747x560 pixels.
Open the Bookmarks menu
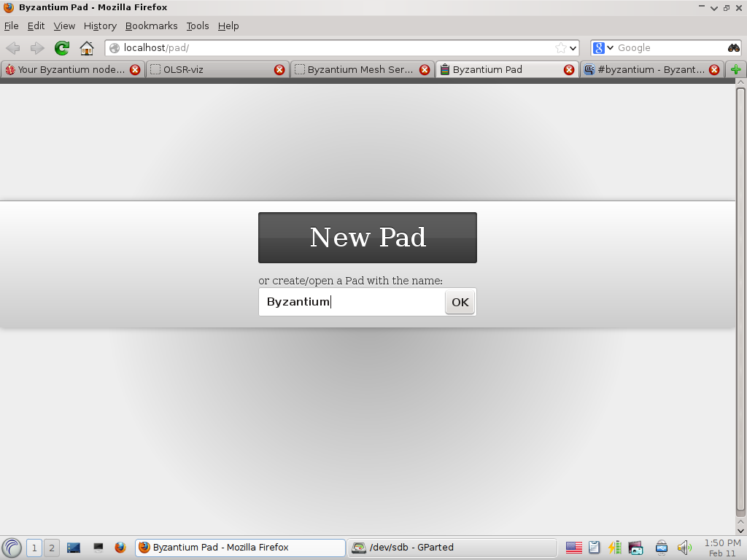[151, 26]
